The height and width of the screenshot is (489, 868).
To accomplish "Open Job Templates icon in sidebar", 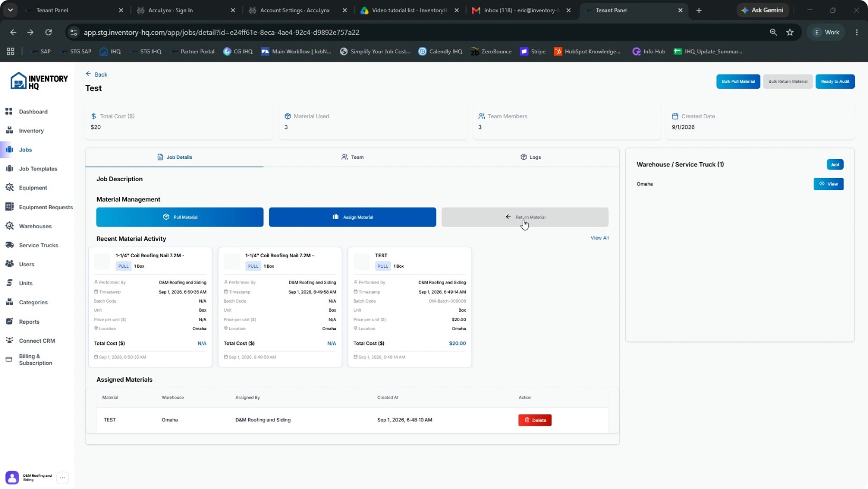I will click(9, 168).
